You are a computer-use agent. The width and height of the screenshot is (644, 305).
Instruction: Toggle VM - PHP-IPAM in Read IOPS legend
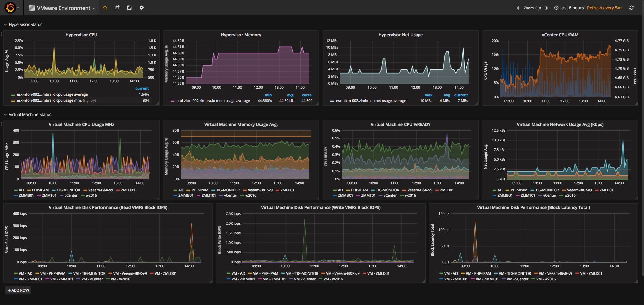(53, 273)
